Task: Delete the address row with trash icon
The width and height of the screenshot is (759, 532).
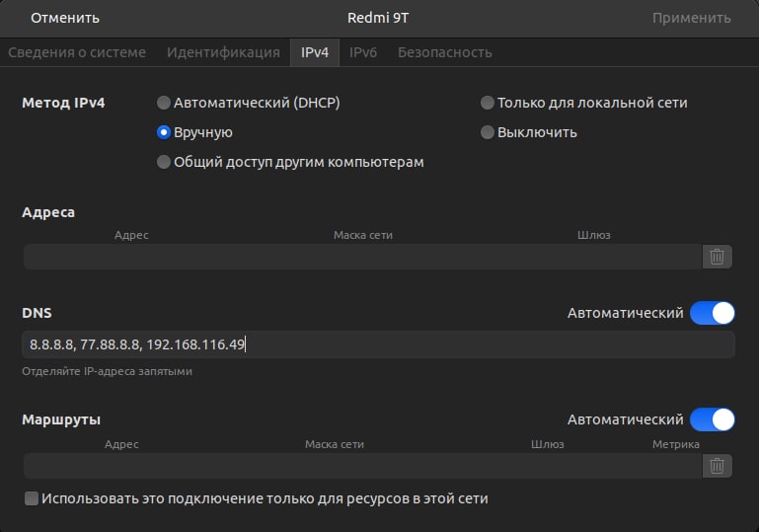Action: click(718, 257)
